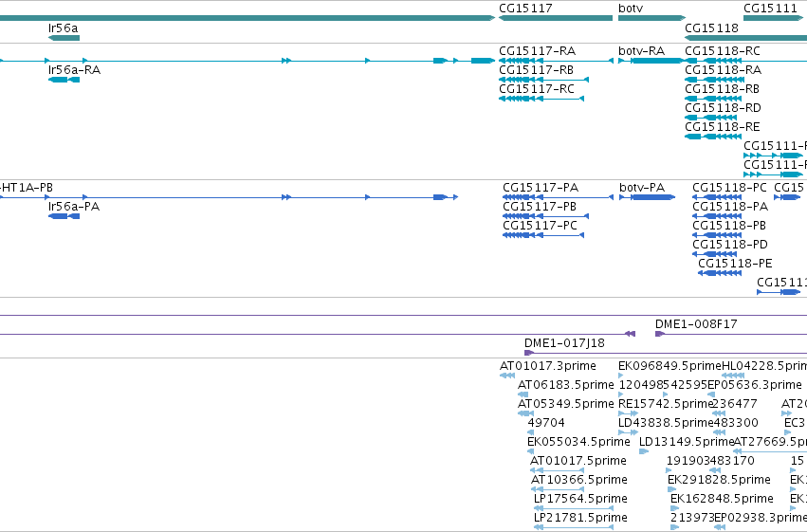Viewport: 807px width, 532px height.
Task: Click the DME1-017J18 clone glyph line
Action: point(666,353)
